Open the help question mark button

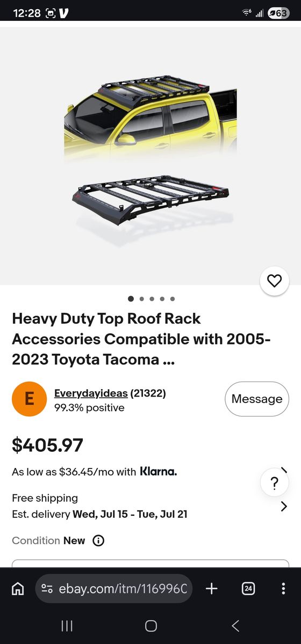click(x=274, y=482)
